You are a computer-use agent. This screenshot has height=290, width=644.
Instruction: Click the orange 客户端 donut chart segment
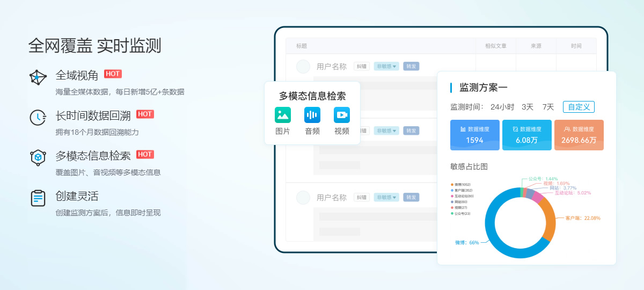546,220
